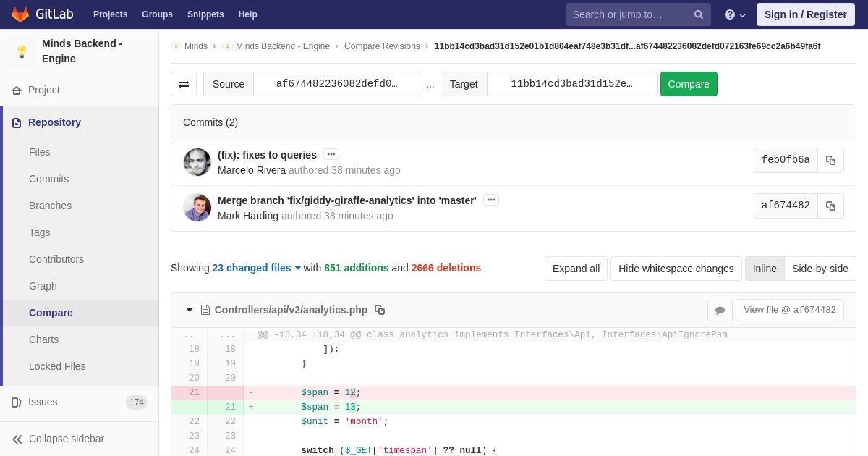Click the green Compare button

[x=689, y=84]
